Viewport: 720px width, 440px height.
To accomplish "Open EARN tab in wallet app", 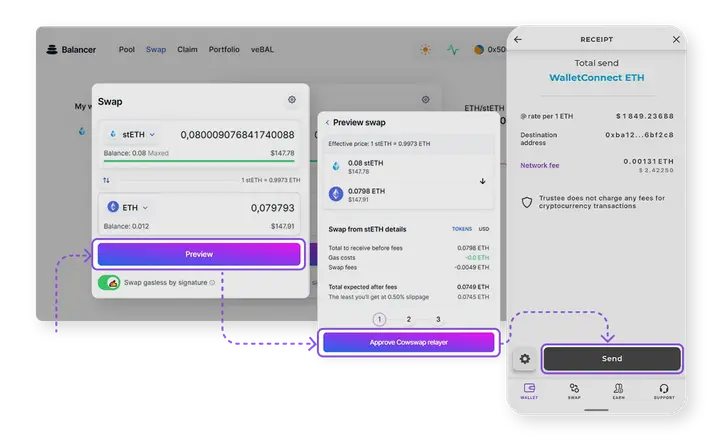I will click(620, 391).
